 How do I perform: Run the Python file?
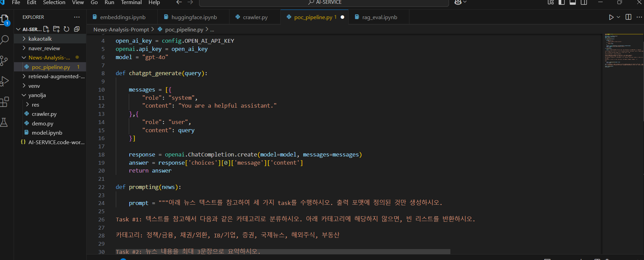pyautogui.click(x=611, y=17)
